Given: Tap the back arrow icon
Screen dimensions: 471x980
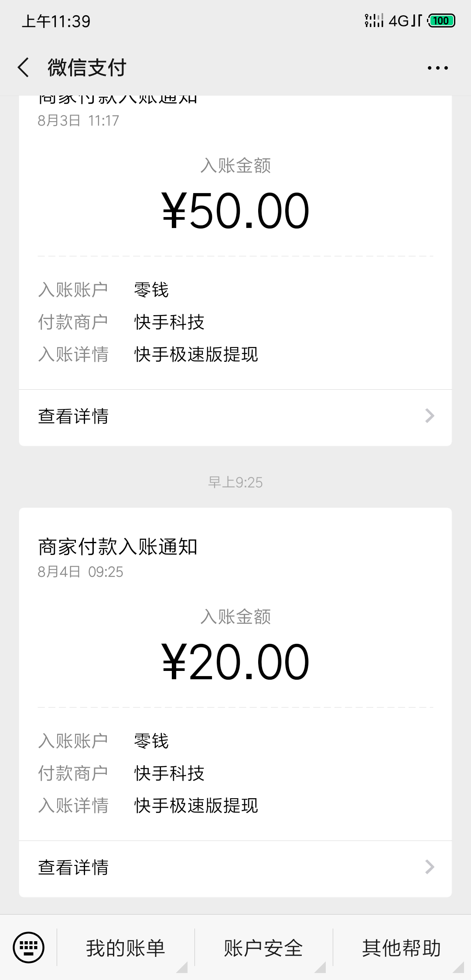Looking at the screenshot, I should pos(24,68).
